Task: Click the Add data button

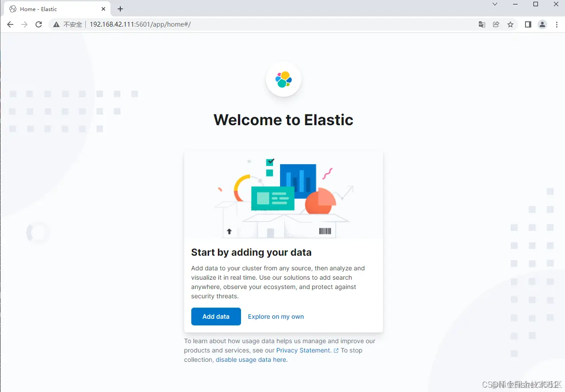Action: click(x=216, y=317)
